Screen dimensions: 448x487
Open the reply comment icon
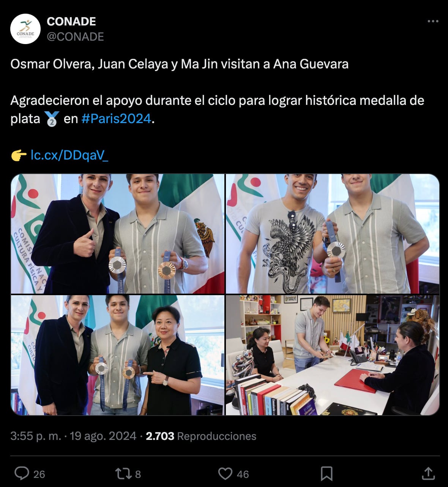point(22,473)
